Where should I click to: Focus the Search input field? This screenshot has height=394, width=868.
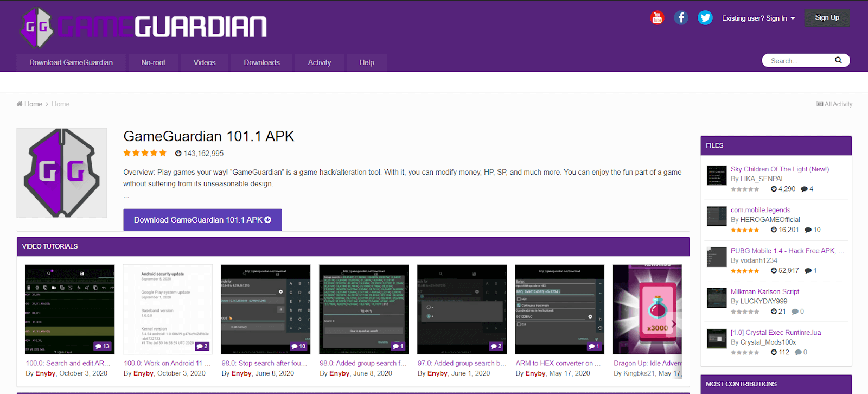[799, 61]
